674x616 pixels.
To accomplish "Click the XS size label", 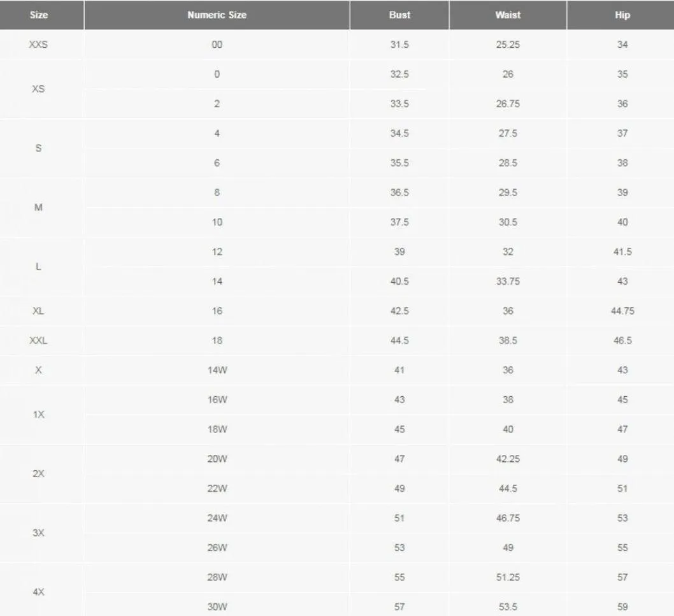I will tap(38, 89).
